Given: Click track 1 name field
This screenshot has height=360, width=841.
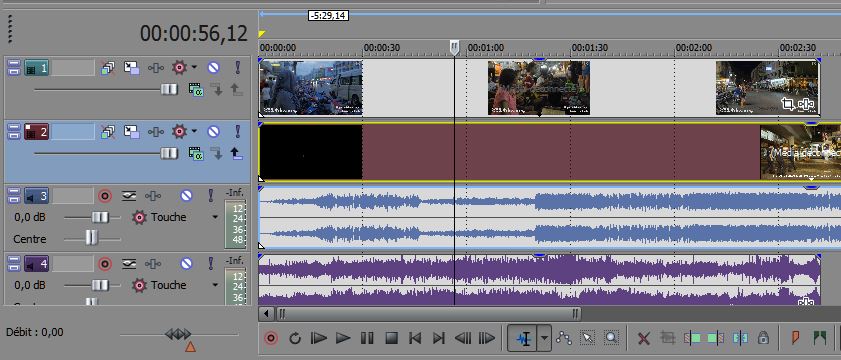Looking at the screenshot, I should pyautogui.click(x=73, y=68).
